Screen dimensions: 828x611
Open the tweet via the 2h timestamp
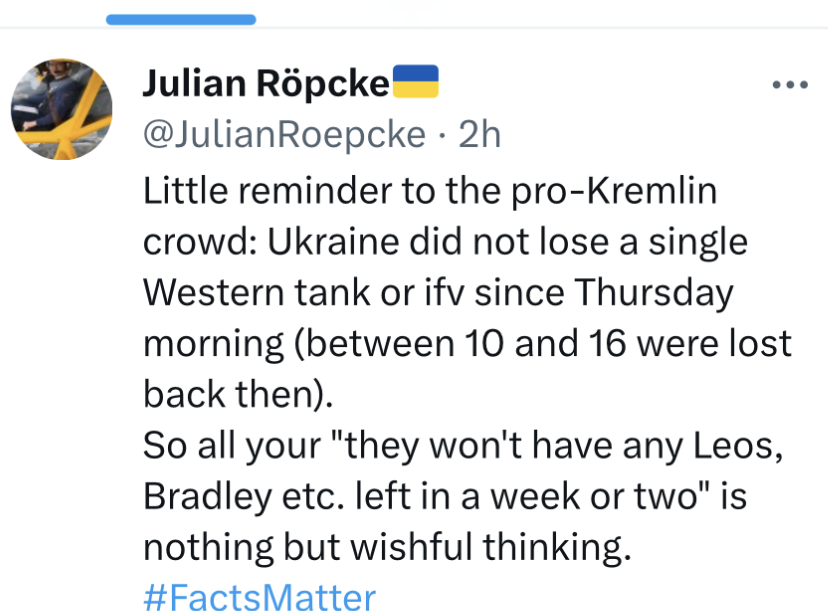click(x=479, y=134)
